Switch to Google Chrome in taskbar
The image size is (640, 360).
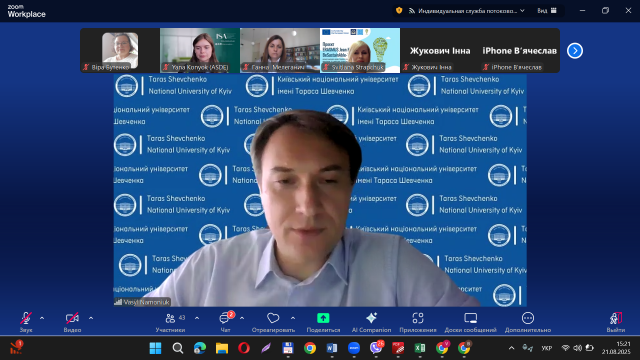coord(310,348)
